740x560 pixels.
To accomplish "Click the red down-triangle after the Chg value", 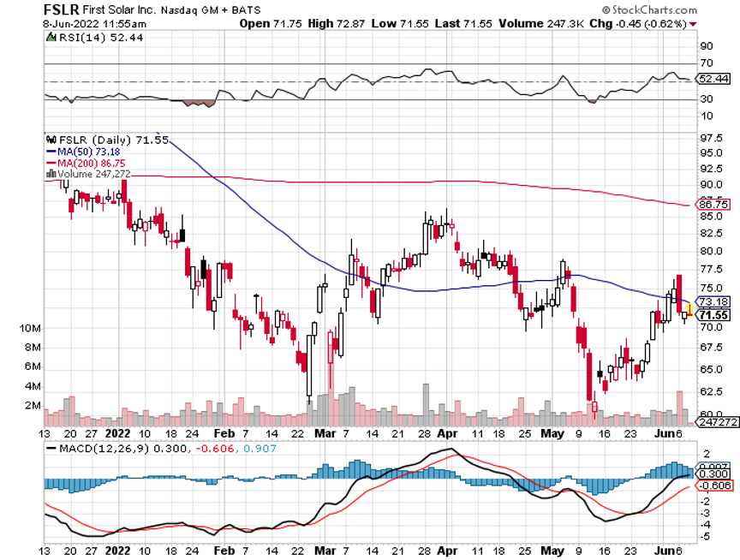I will click(x=693, y=24).
